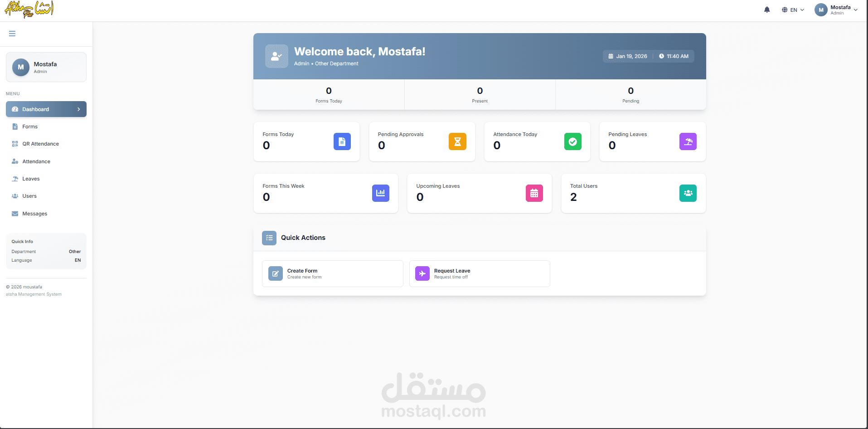This screenshot has height=429, width=868.
Task: Click the teal users icon on Total Users
Action: (x=688, y=193)
